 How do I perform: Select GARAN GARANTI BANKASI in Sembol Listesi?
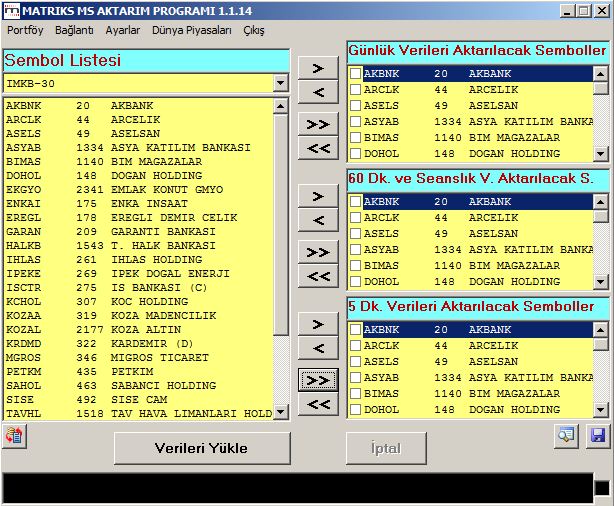pos(139,231)
